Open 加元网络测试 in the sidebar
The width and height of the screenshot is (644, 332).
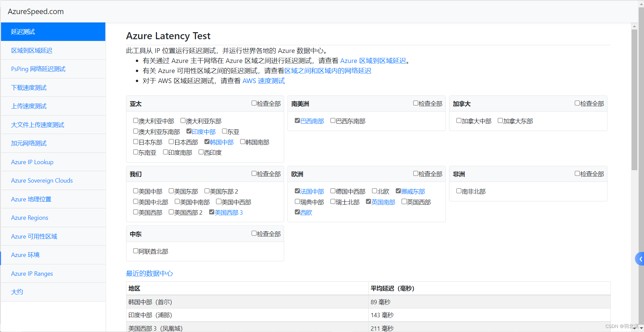(x=53, y=143)
